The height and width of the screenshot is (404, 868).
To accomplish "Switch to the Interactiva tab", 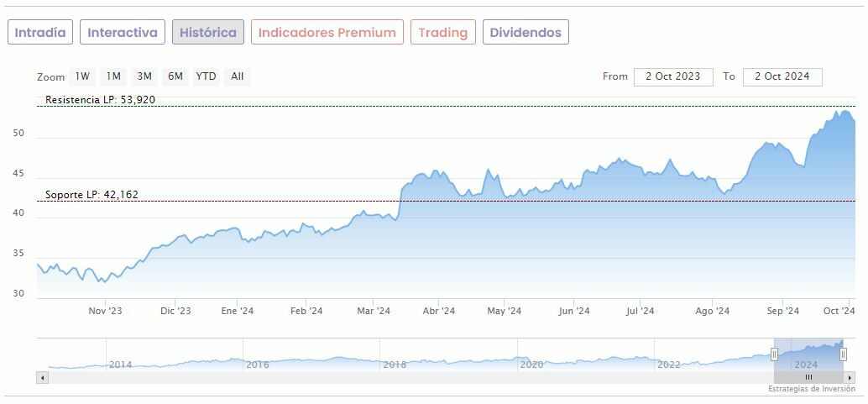I will [x=123, y=33].
